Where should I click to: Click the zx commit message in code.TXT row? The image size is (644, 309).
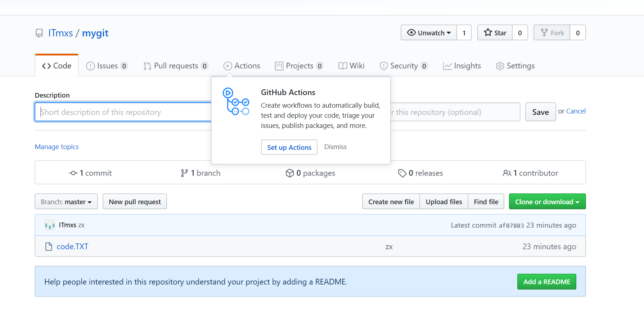(x=389, y=247)
